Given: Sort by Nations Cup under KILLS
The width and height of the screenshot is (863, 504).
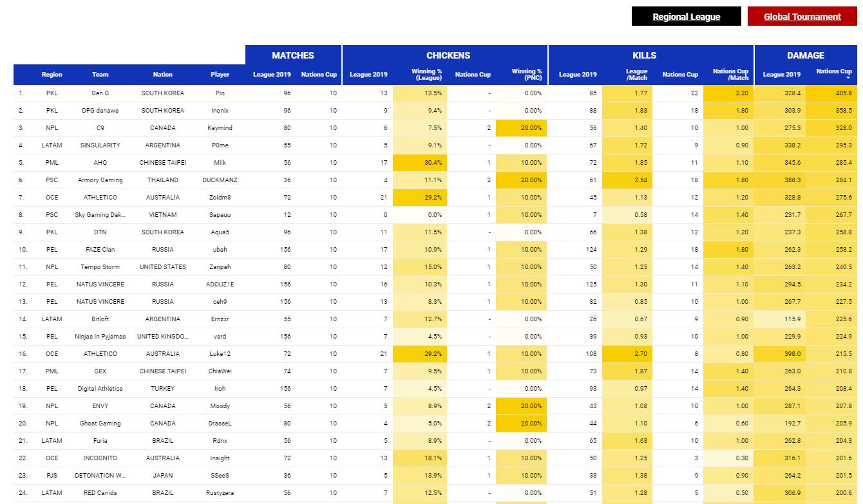Looking at the screenshot, I should (x=680, y=75).
